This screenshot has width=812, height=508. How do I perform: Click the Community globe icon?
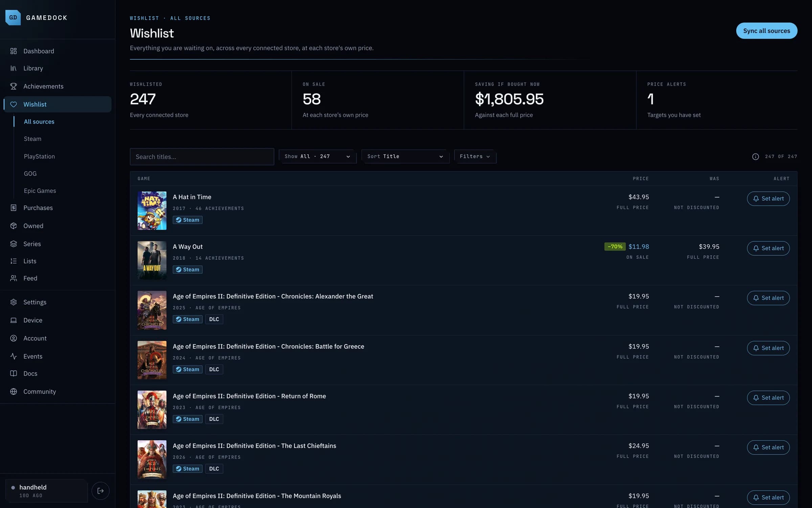[14, 391]
